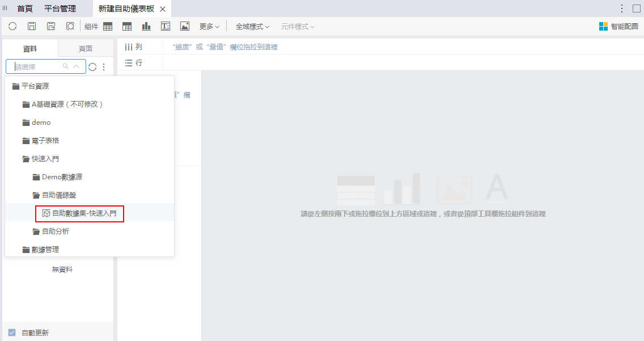Expand the 自助分析 folder
The image size is (644, 341).
click(55, 231)
